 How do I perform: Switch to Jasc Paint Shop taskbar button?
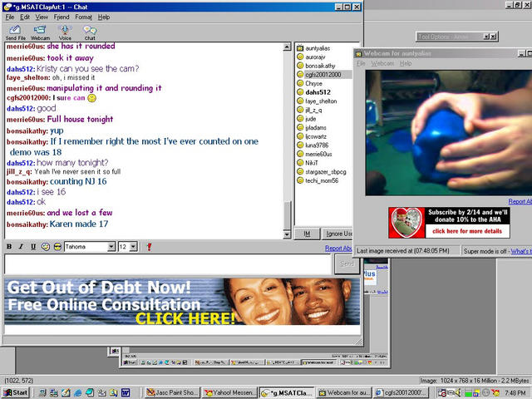point(172,392)
